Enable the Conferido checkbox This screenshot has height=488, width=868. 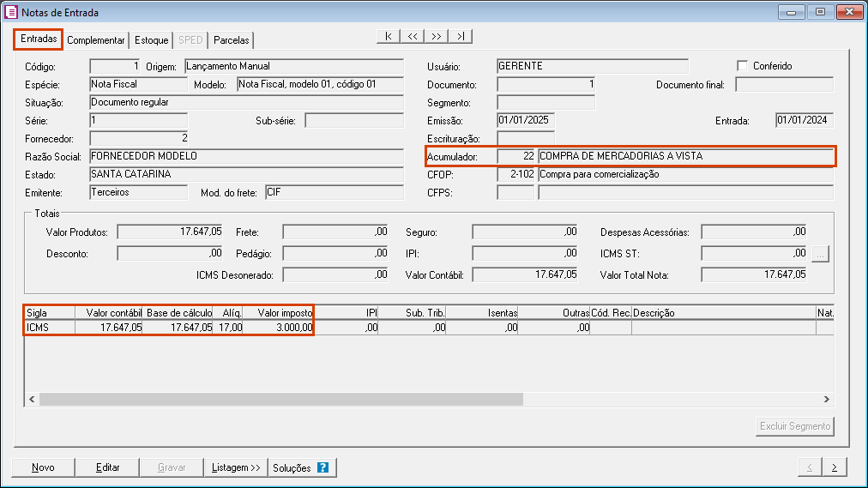tap(743, 66)
